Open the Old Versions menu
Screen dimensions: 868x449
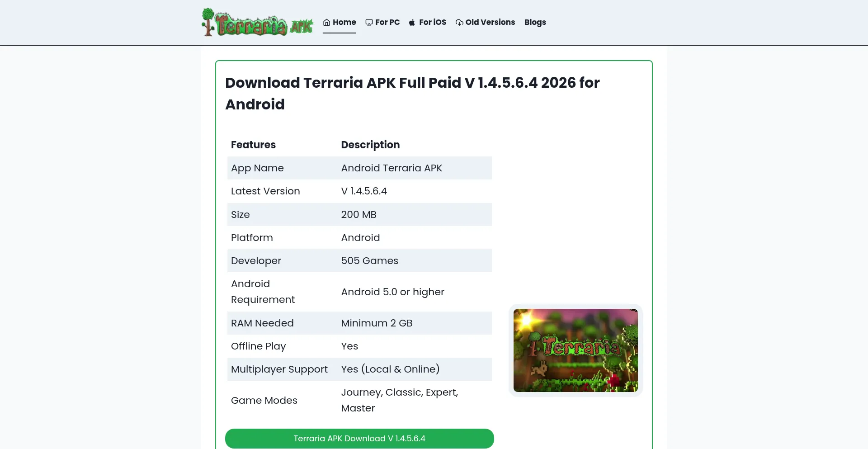click(485, 22)
